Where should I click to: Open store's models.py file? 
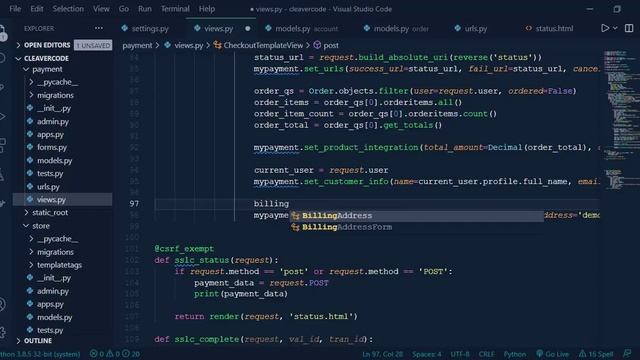(54, 317)
